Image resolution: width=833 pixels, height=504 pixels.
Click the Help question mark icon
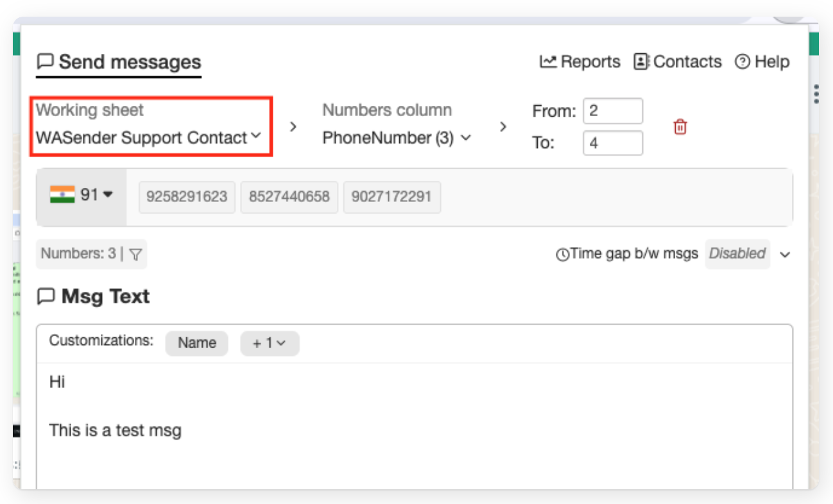[743, 62]
